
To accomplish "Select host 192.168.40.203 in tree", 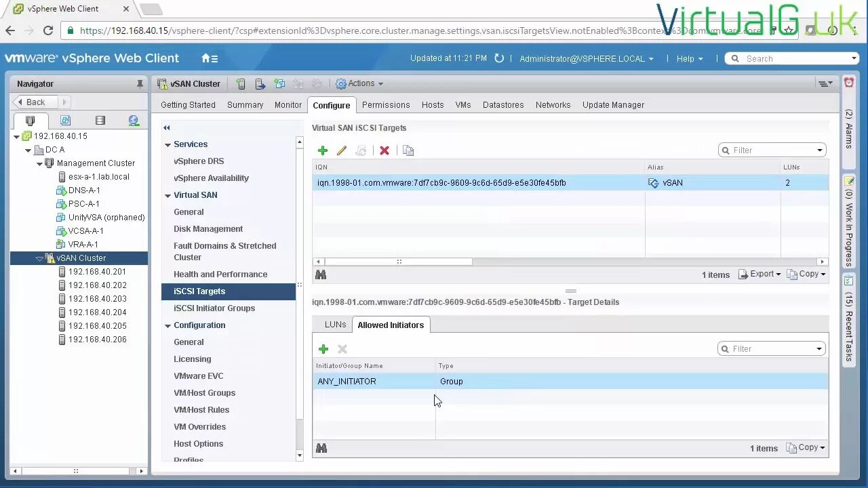I will click(97, 299).
